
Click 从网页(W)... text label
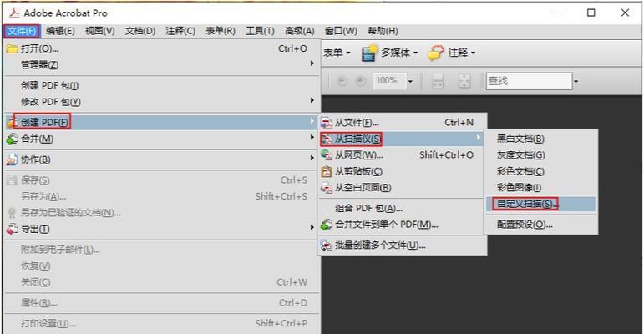359,155
